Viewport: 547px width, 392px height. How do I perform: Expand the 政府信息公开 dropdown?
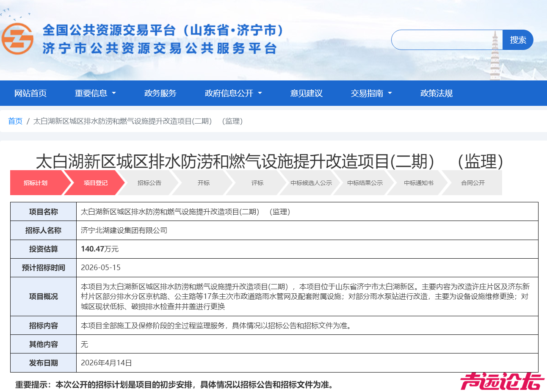230,93
